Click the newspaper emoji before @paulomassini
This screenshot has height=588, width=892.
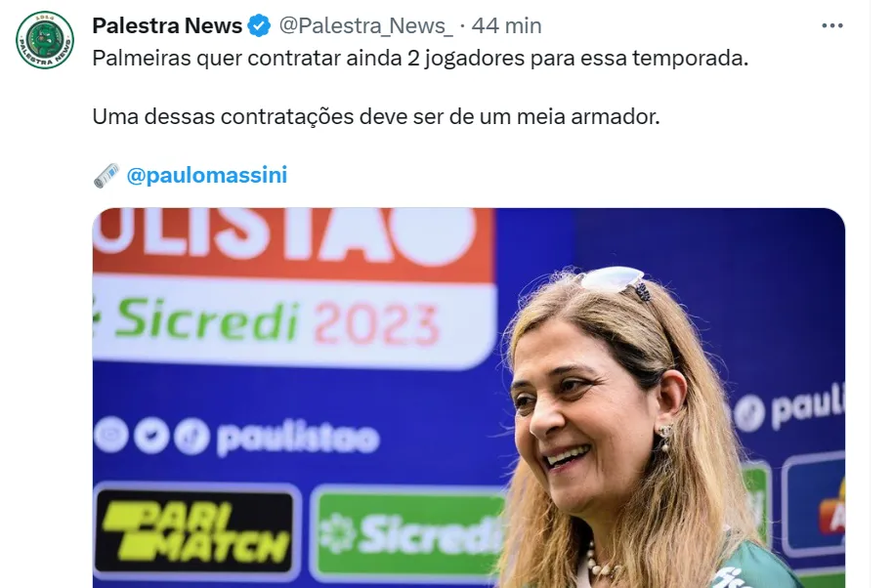tap(106, 175)
